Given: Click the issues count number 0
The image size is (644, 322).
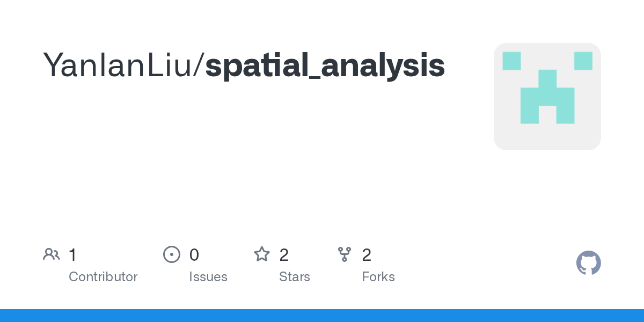Looking at the screenshot, I should 194,255.
